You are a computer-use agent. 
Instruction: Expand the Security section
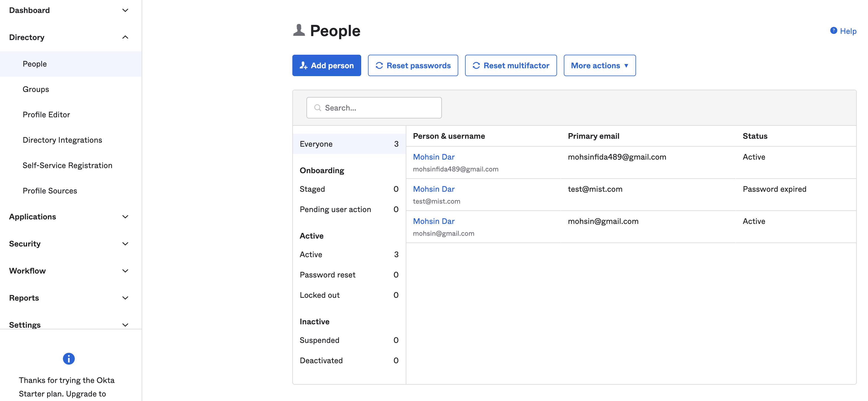125,244
